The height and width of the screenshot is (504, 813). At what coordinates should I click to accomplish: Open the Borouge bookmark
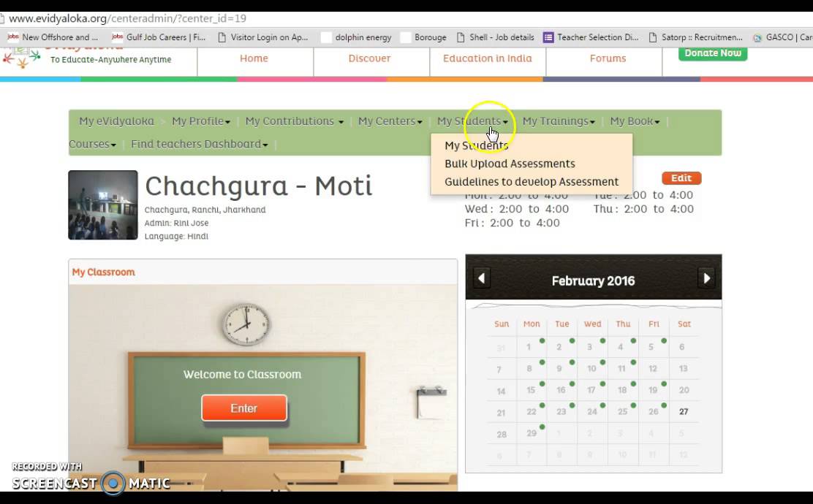(424, 37)
